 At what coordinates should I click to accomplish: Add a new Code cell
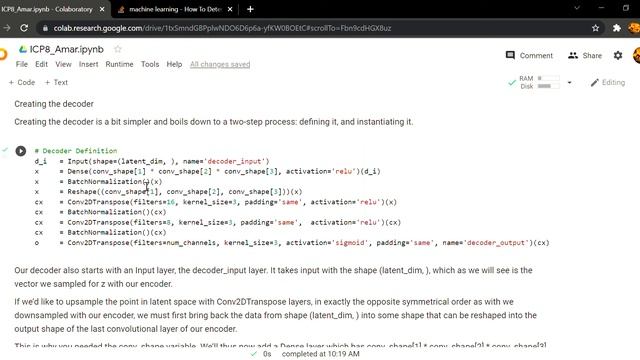[x=22, y=82]
